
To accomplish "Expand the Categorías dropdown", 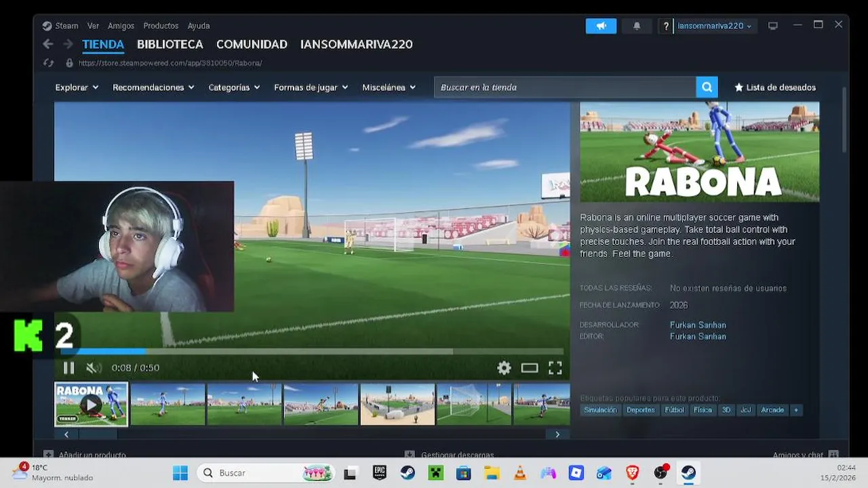I will pos(234,87).
